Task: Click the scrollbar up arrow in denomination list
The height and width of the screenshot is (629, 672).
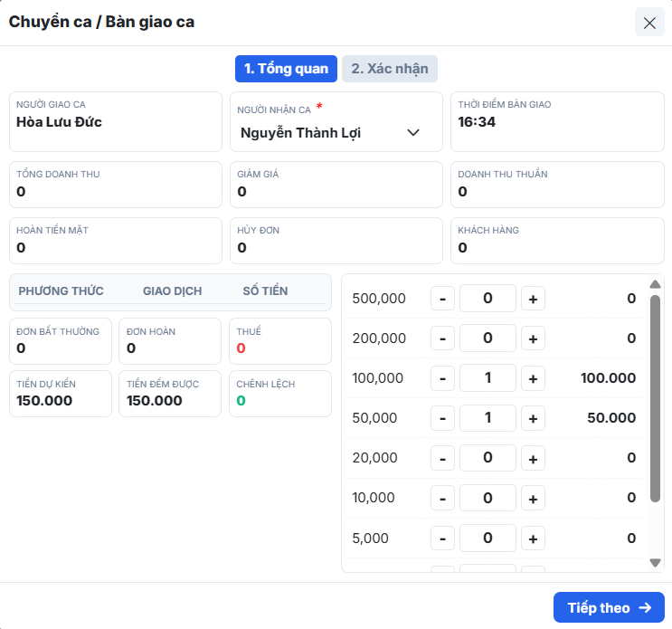Action: [655, 284]
